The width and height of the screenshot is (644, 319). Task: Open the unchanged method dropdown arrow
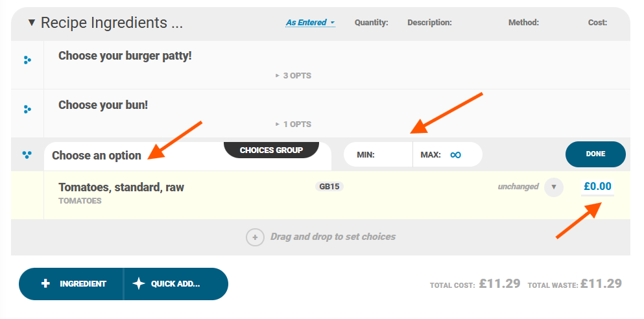pyautogui.click(x=554, y=187)
